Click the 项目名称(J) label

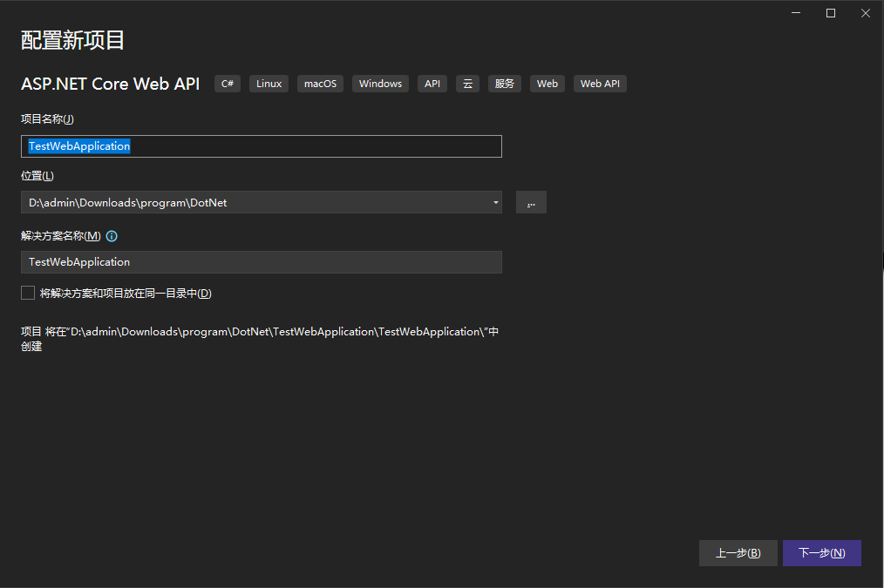(47, 118)
